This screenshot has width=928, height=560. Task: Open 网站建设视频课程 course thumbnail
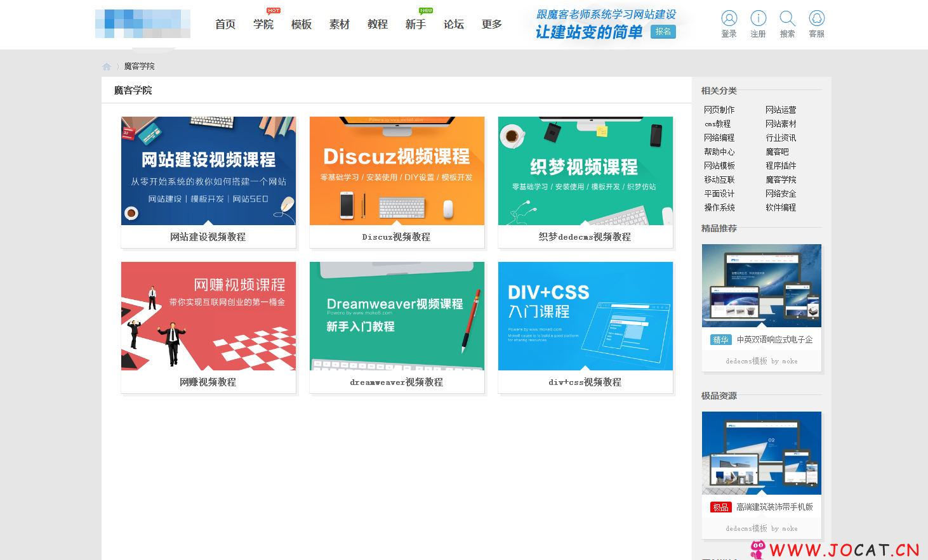click(x=208, y=171)
